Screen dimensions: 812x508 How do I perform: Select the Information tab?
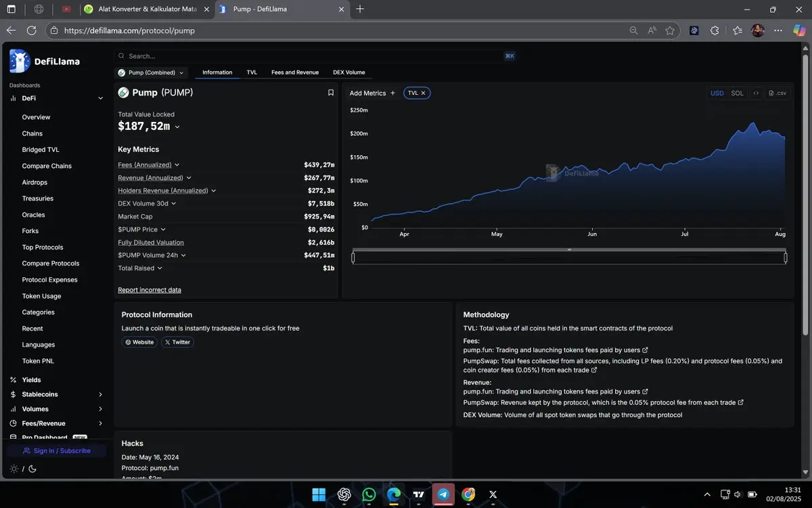[217, 72]
